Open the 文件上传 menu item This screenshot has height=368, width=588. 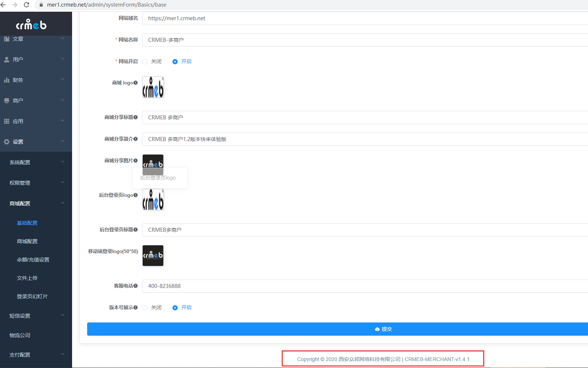coord(27,278)
